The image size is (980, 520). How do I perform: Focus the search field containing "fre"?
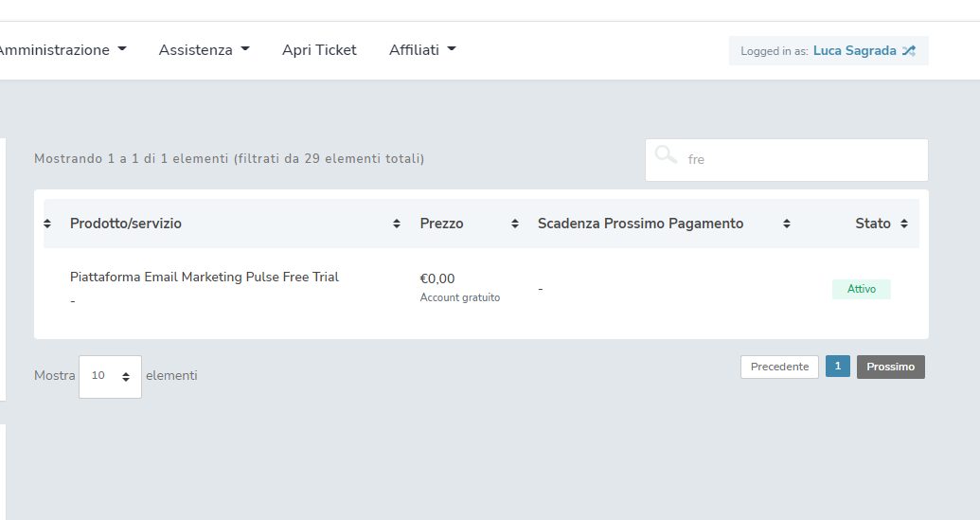click(786, 160)
